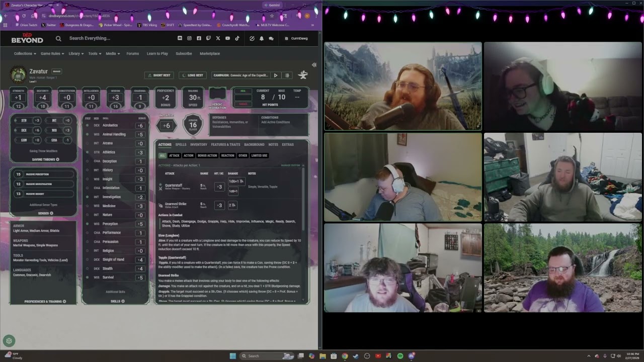Switch to the Spells tab
The height and width of the screenshot is (362, 644).
(x=181, y=145)
